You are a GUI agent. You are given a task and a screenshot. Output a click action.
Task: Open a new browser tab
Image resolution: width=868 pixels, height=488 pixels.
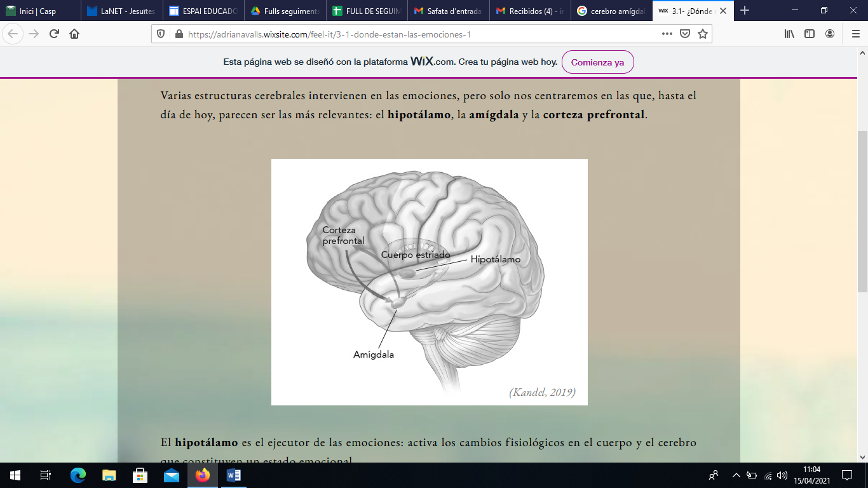coord(745,11)
